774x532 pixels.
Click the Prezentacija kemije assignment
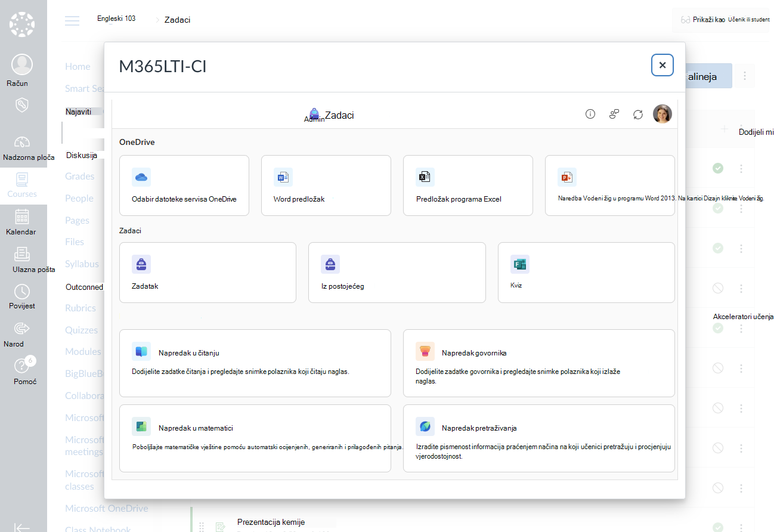271,522
